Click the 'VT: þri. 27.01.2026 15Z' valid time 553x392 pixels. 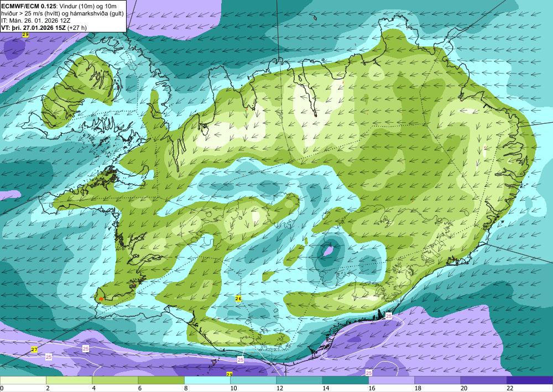(33, 28)
